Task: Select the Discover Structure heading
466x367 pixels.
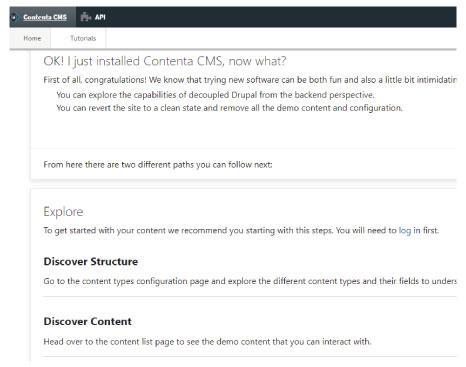Action: pos(91,262)
